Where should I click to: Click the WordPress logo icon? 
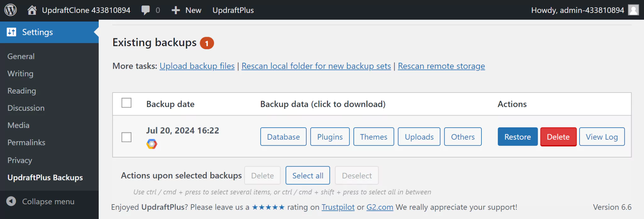pos(10,10)
